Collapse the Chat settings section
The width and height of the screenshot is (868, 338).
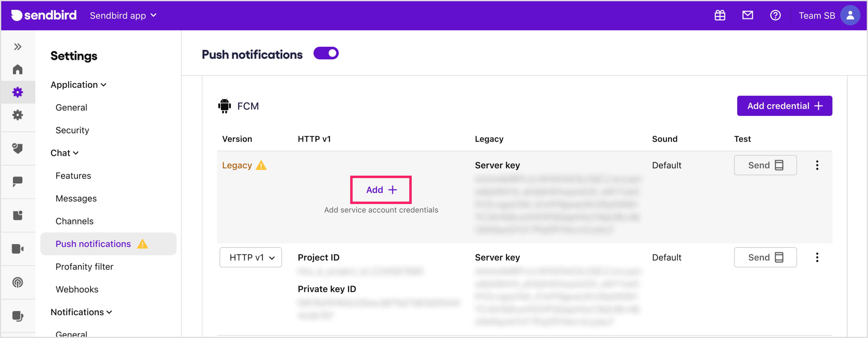[x=65, y=153]
